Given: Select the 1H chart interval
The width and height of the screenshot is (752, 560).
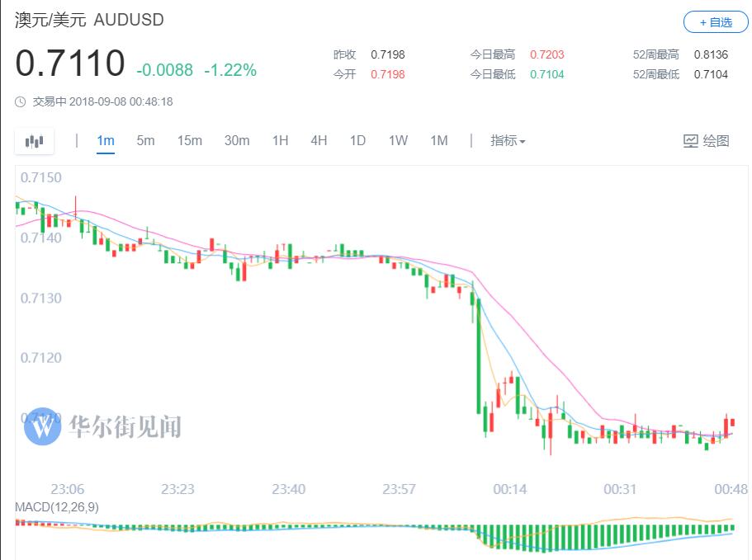Looking at the screenshot, I should click(x=280, y=141).
